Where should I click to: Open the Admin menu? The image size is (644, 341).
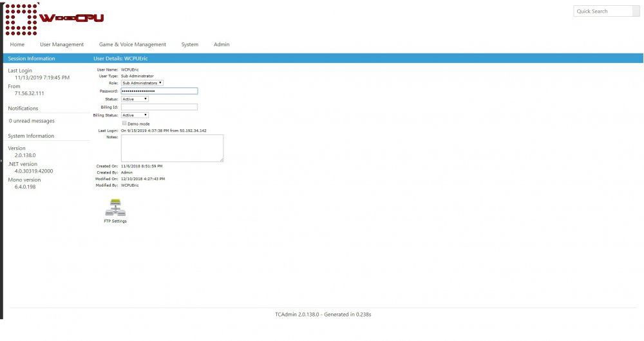pyautogui.click(x=222, y=44)
